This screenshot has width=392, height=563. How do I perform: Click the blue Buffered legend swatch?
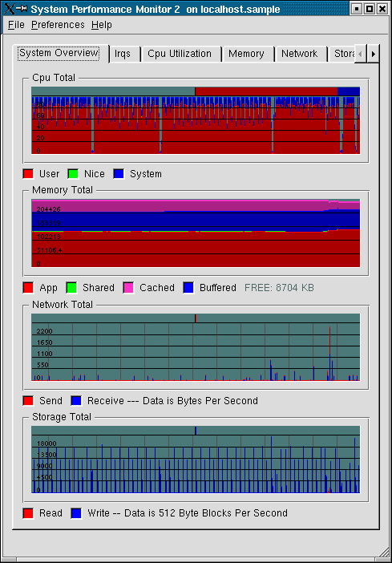188,288
